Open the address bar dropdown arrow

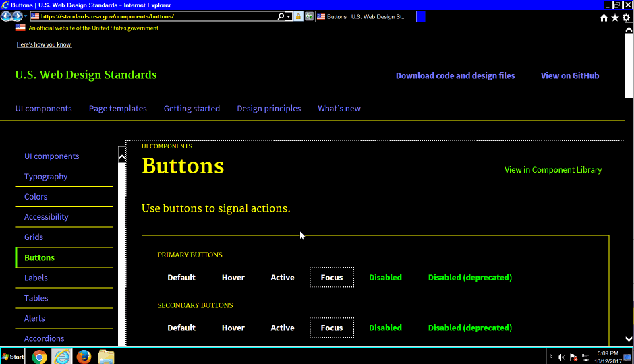coord(288,17)
